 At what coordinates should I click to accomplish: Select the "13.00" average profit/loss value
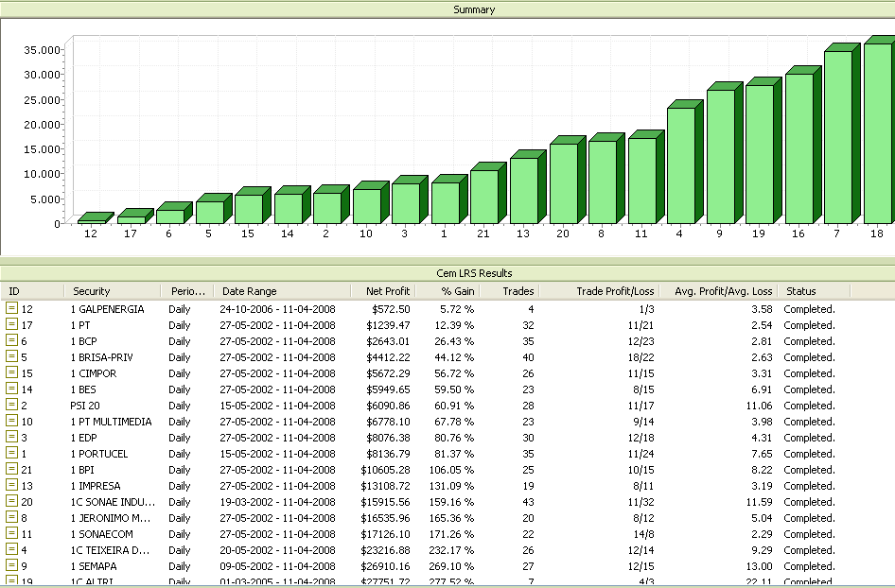tap(759, 566)
